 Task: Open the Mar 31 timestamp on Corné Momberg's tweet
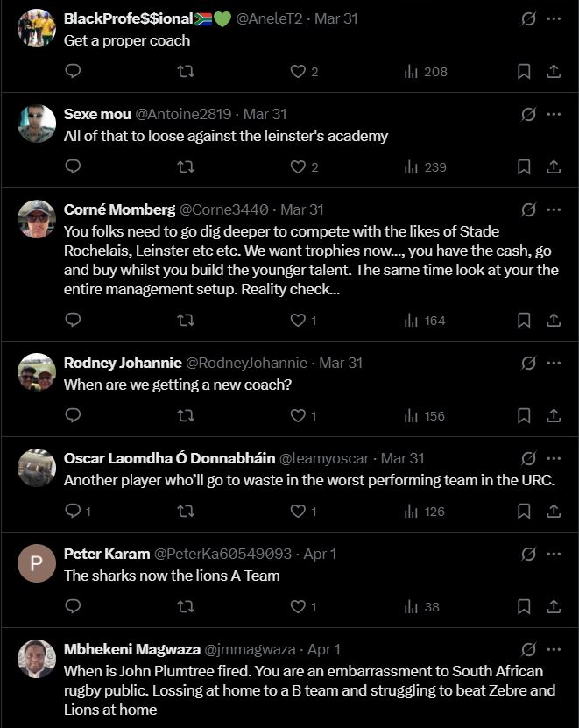[x=302, y=209]
